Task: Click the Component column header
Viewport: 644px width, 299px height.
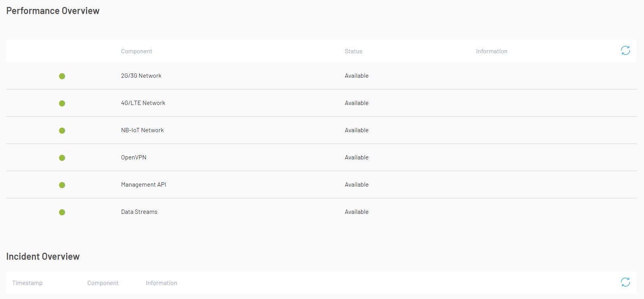Action: tap(137, 51)
